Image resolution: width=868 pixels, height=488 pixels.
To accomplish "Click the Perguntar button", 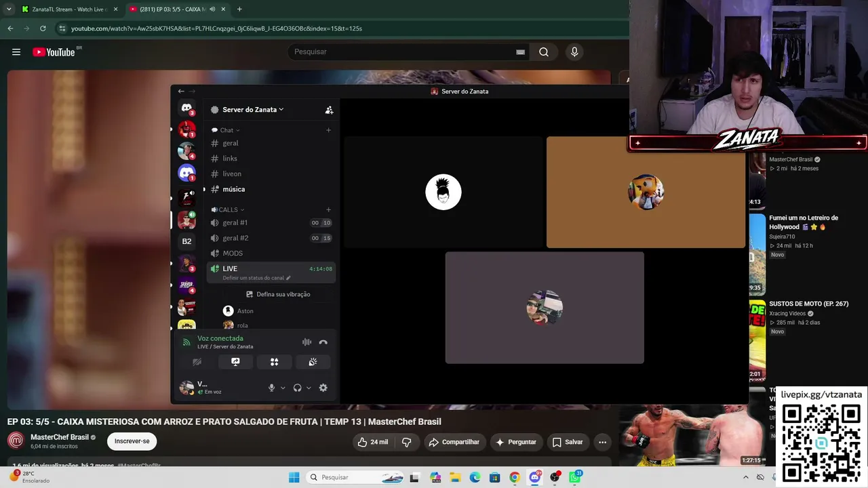I will (x=515, y=442).
